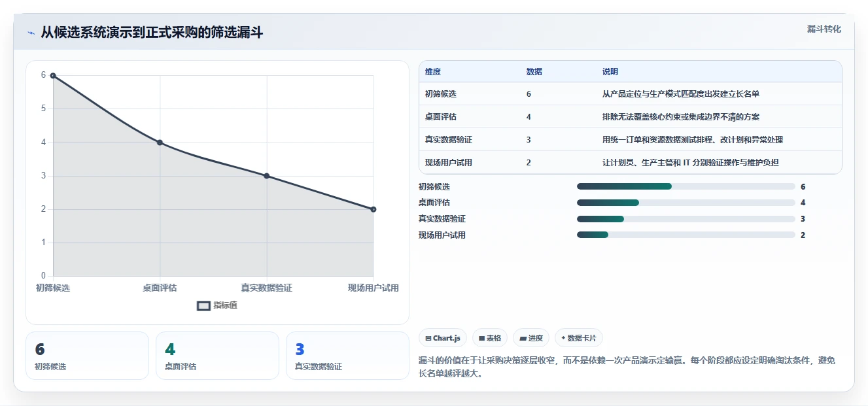Click x-axis label 现场用户试用 under chart

373,288
